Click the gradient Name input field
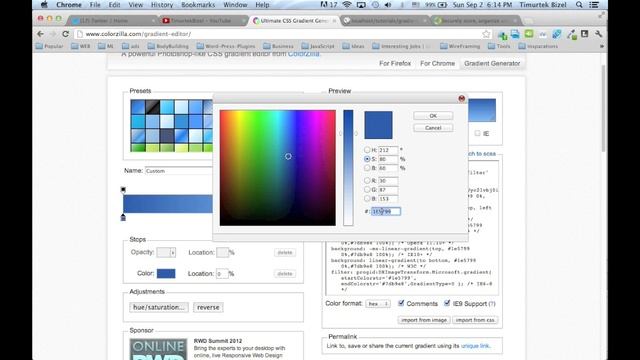 pyautogui.click(x=178, y=171)
